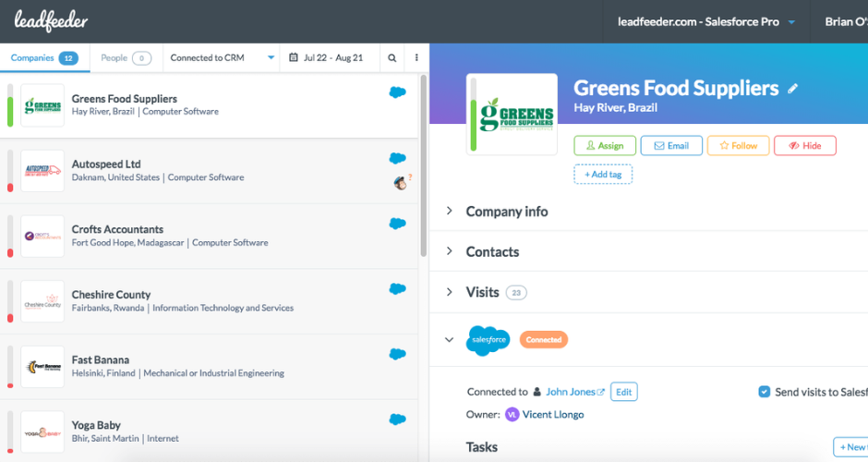The image size is (868, 462).
Task: Click the Leadfeeder logo
Action: tap(51, 21)
